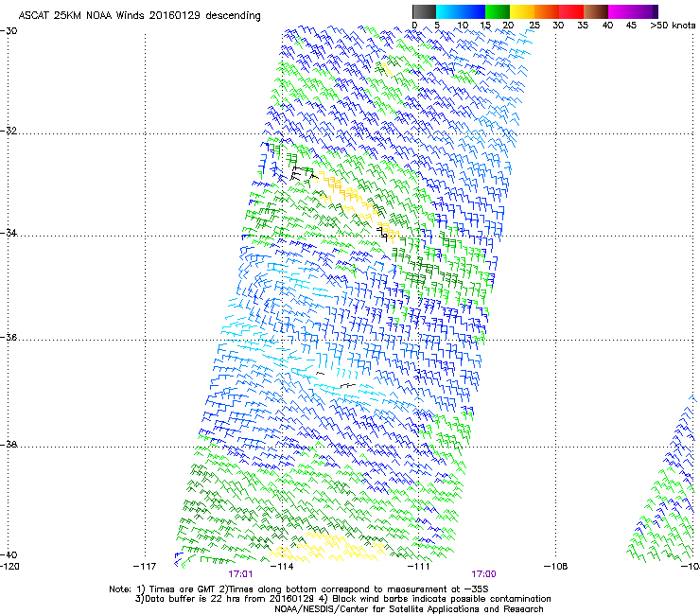
Task: Click the '-38' latitude axis label
Action: point(9,445)
